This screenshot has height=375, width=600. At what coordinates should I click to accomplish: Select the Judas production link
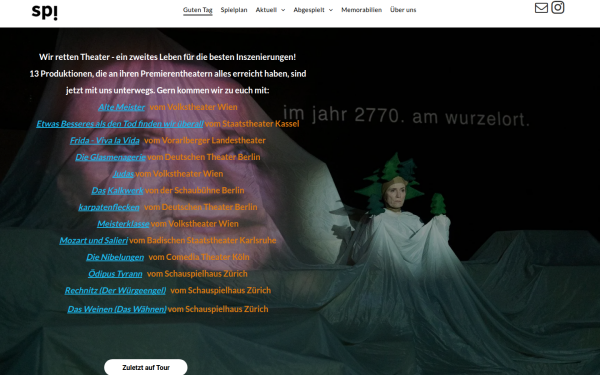pyautogui.click(x=123, y=174)
